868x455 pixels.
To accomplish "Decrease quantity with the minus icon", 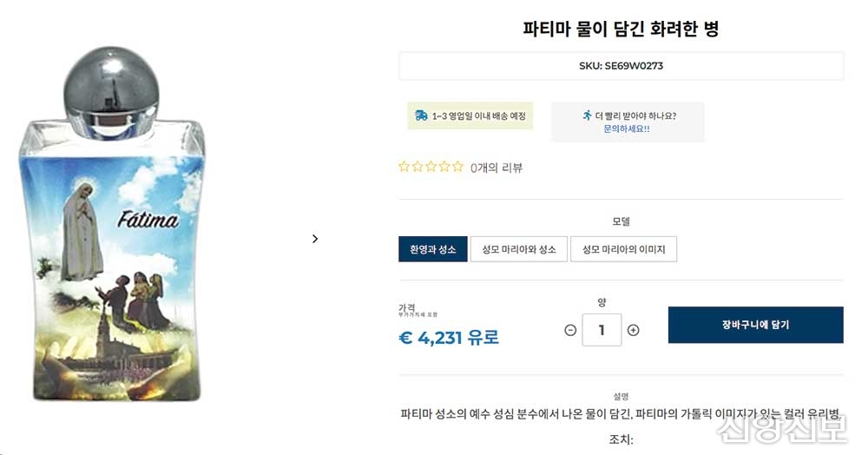I will point(570,330).
